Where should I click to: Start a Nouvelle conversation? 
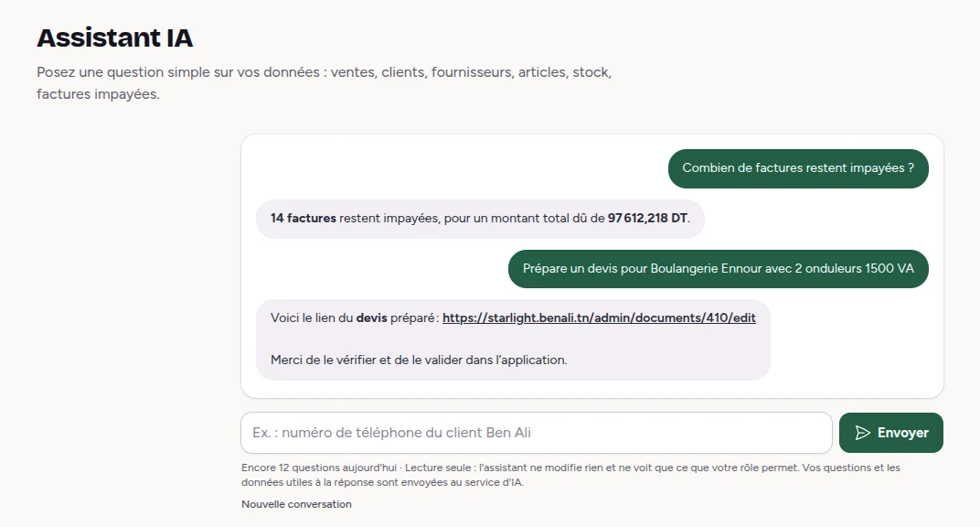coord(296,504)
